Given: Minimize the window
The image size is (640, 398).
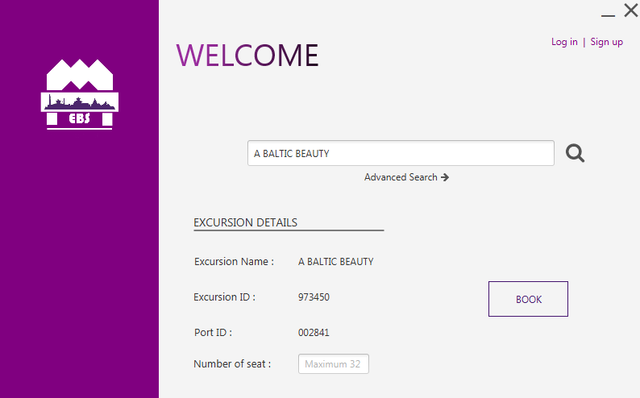Looking at the screenshot, I should (608, 15).
